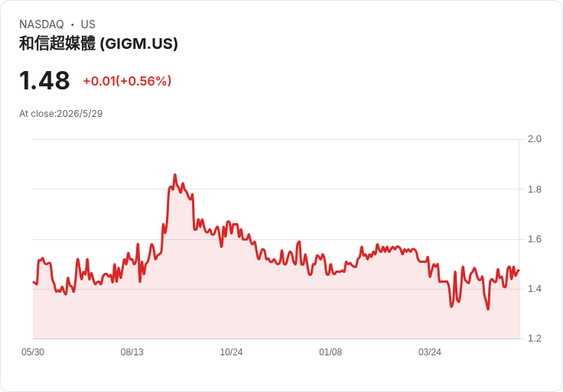Click the 2.0 price axis label

pos(534,139)
